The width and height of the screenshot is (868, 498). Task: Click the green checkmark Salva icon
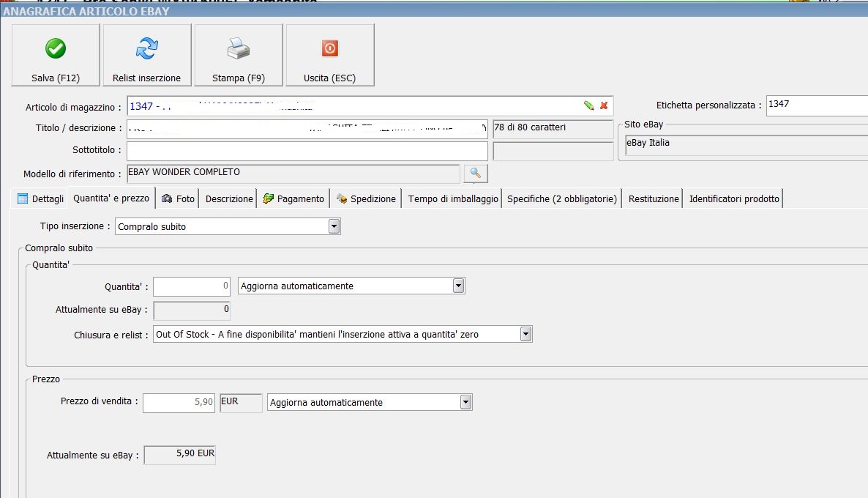click(x=56, y=49)
